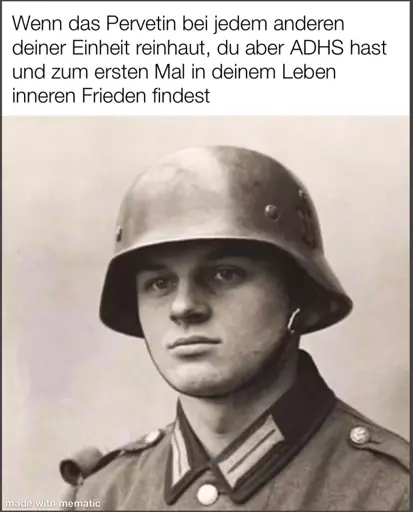Select the caption line starting 'deiner Einheit'
Viewport: 413px width, 512px height.
click(199, 49)
